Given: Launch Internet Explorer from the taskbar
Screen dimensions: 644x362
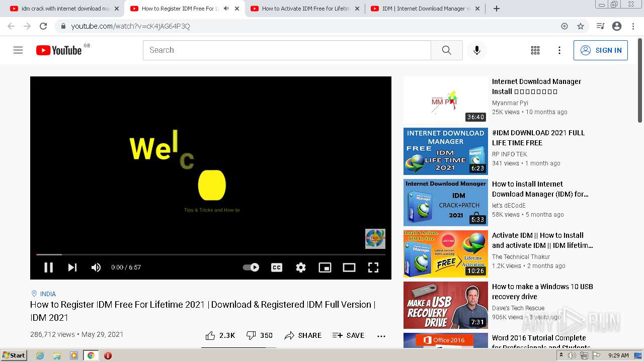Looking at the screenshot, I should pos(40,355).
